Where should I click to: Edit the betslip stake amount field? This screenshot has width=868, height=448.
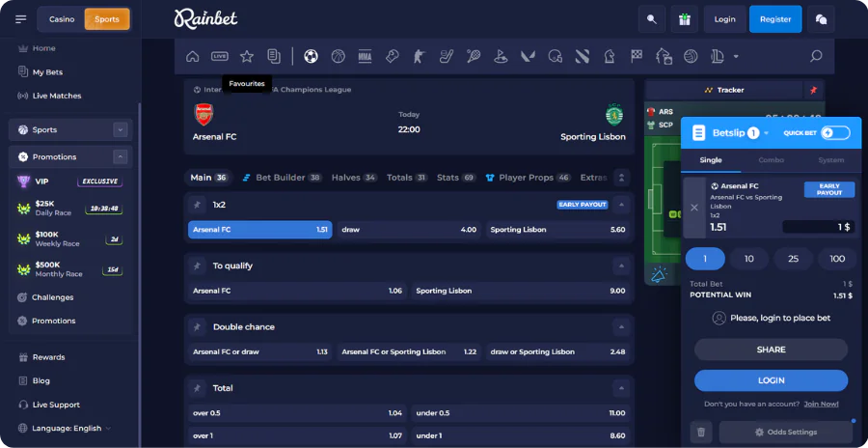pos(818,227)
